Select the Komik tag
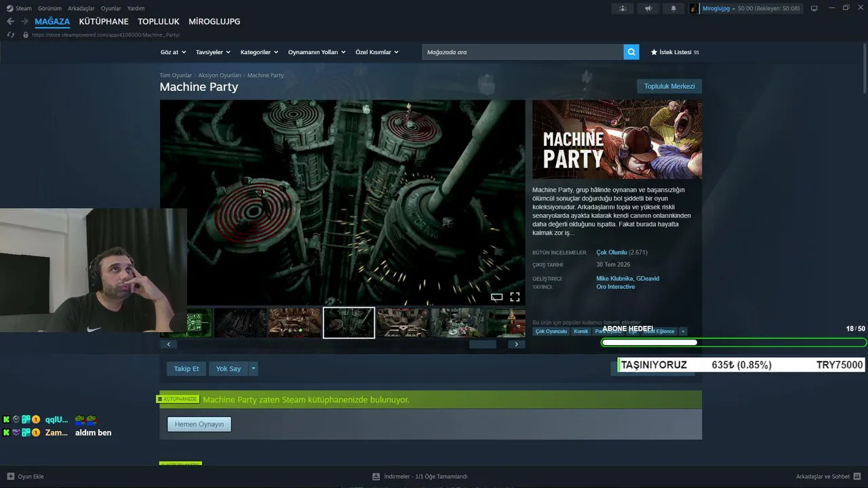 click(x=580, y=331)
